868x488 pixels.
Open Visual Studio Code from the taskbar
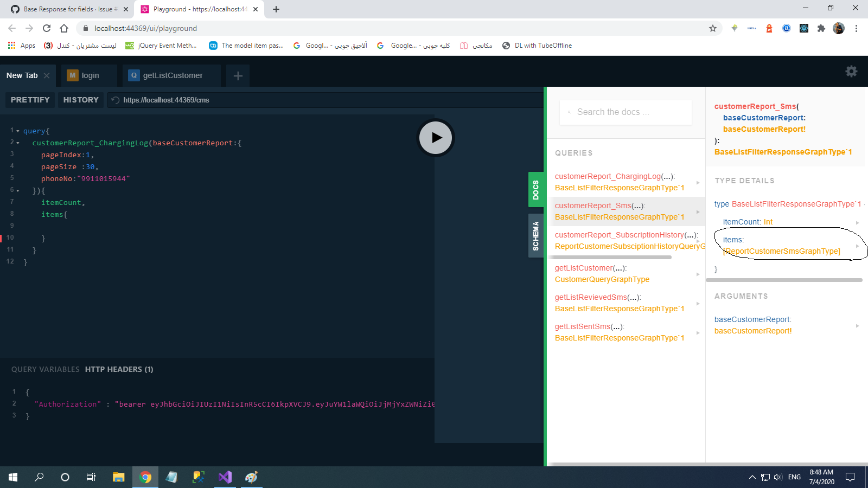click(x=225, y=477)
